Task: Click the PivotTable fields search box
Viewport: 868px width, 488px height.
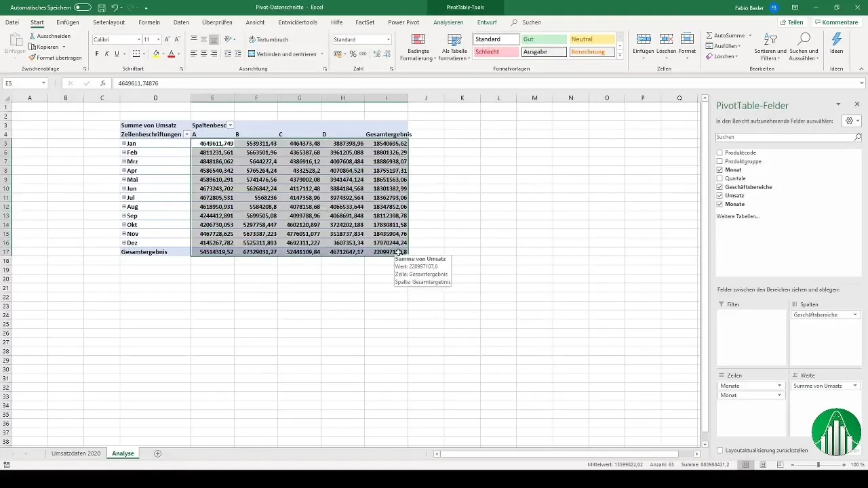Action: click(789, 137)
